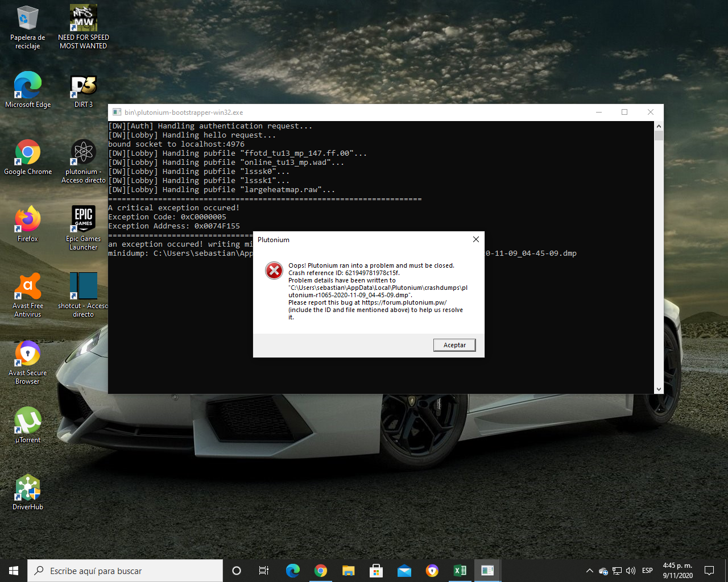Open Task View on taskbar
Image resolution: width=728 pixels, height=582 pixels.
click(x=264, y=571)
